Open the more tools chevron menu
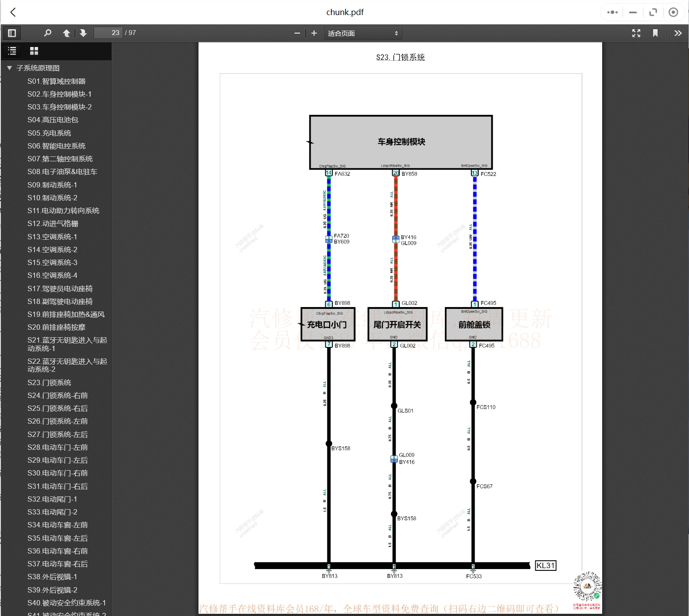Viewport: 689px width, 616px height. point(677,33)
